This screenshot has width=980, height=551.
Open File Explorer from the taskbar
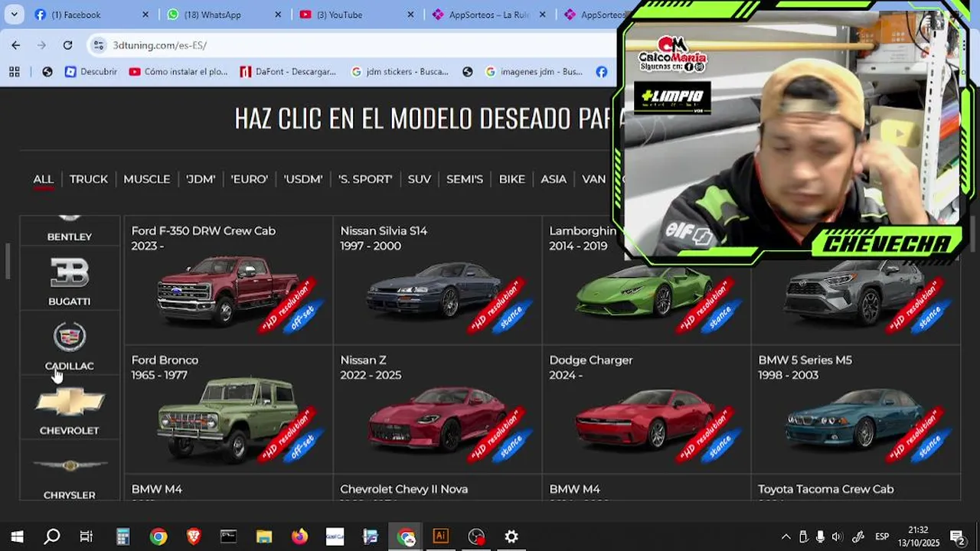[x=264, y=536]
